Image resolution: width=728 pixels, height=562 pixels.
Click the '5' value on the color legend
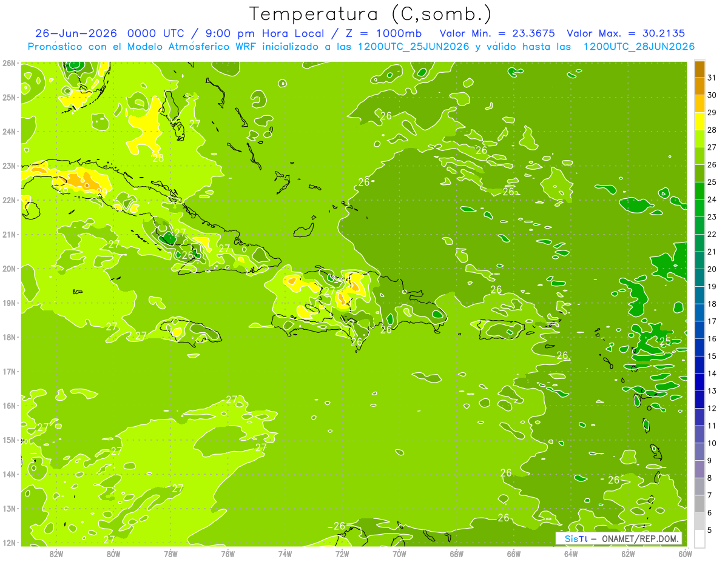709,530
